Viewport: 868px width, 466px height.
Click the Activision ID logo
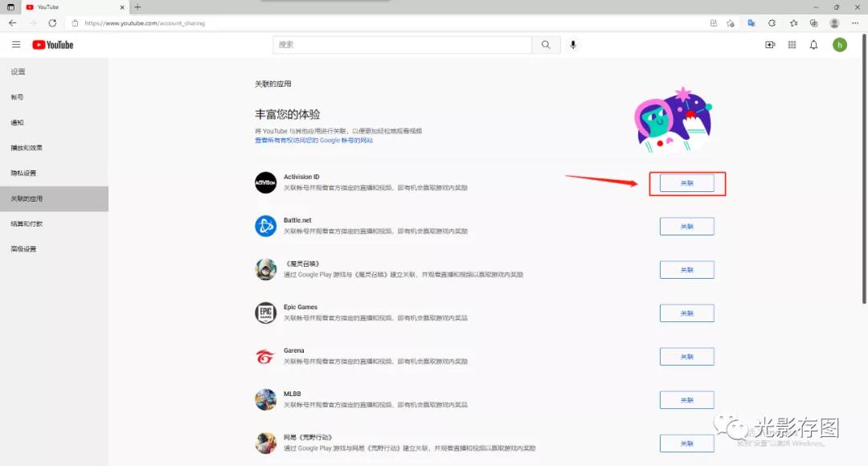pyautogui.click(x=266, y=182)
